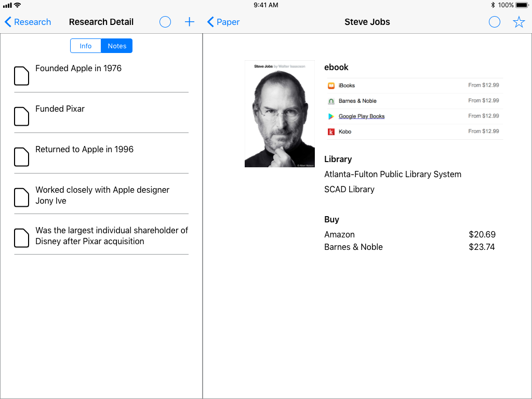Tap the Bluetooth icon in status bar
The image size is (532, 399).
[x=493, y=5]
